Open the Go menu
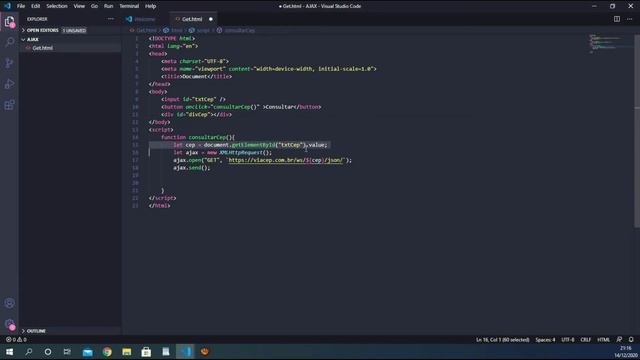The image size is (640, 360). 94,6
